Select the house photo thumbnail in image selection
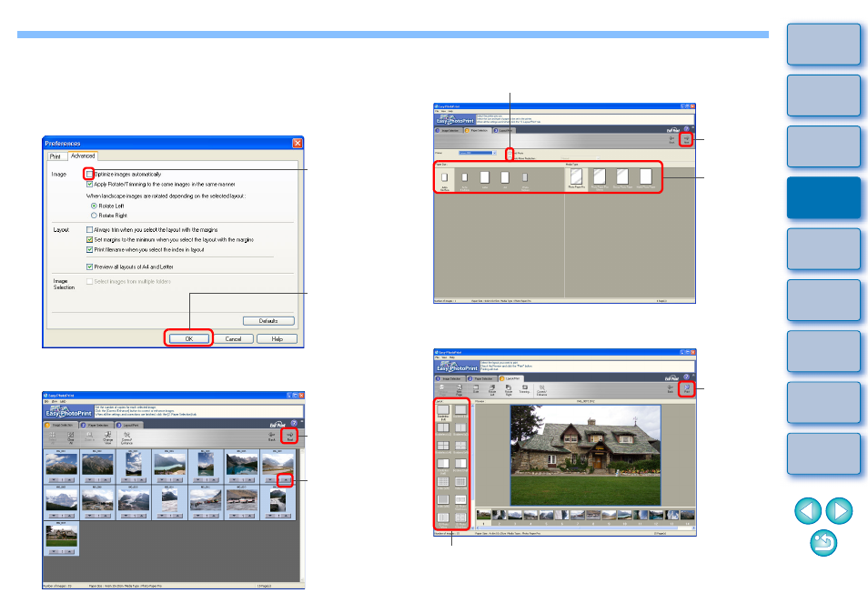This screenshot has height=613, width=868. (62, 536)
